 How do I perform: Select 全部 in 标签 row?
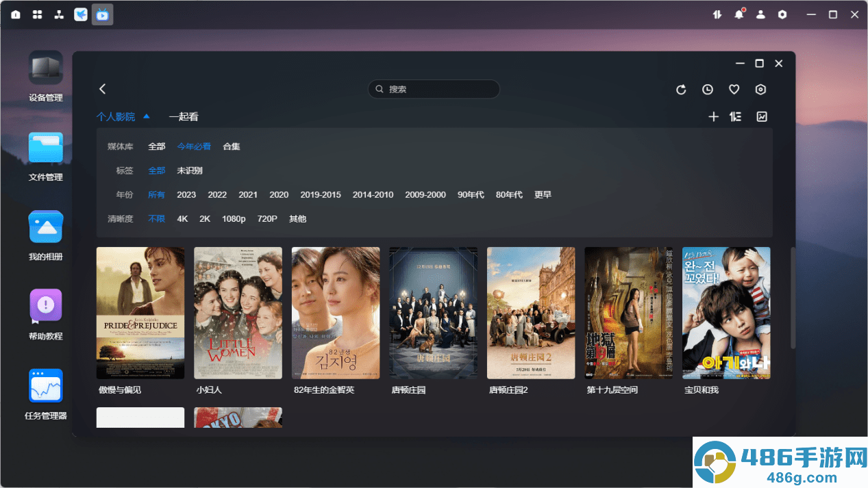coord(157,170)
